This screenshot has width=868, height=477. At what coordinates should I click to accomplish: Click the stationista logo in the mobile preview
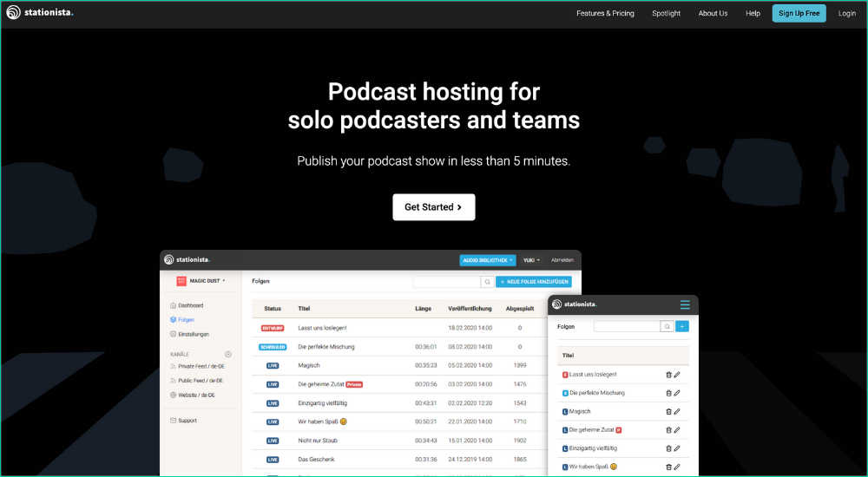tap(575, 304)
